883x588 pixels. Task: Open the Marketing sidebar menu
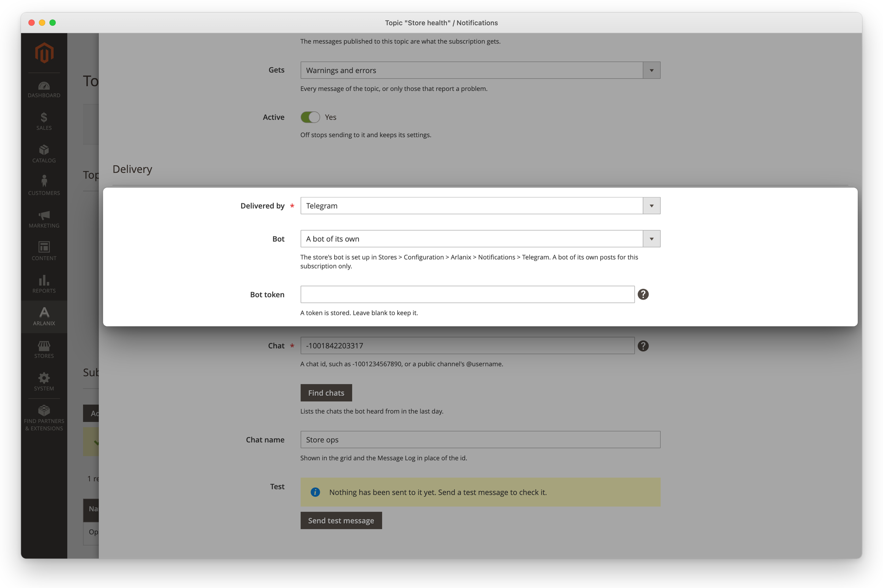point(44,219)
